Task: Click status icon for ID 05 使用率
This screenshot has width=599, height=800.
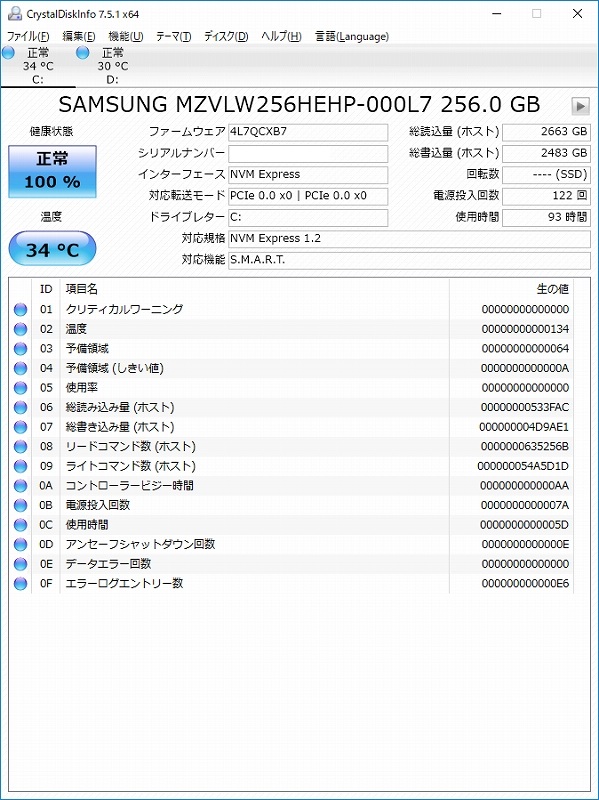Action: (20, 388)
